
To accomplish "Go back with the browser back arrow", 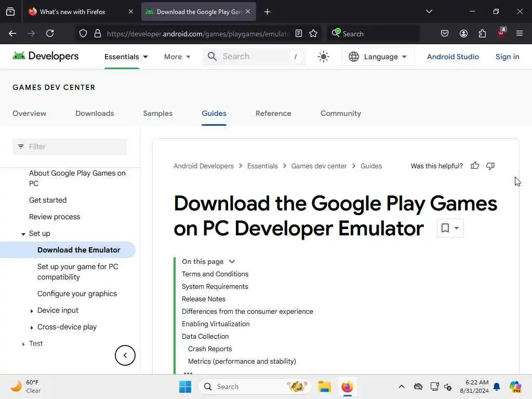I will [x=12, y=33].
